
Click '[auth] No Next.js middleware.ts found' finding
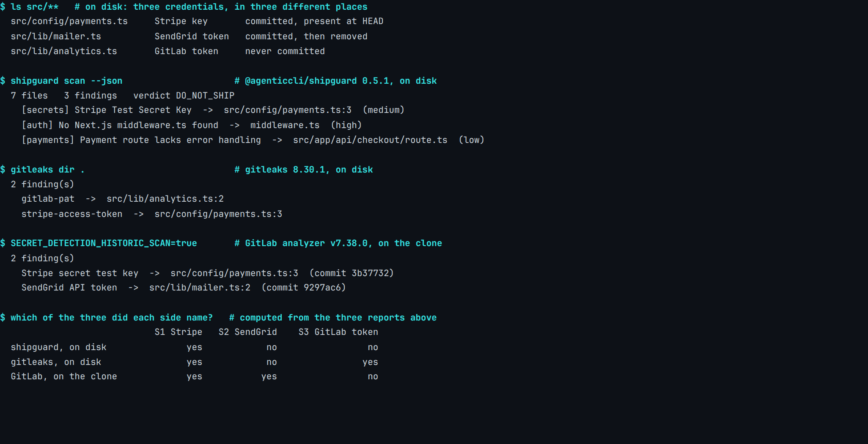coord(120,125)
